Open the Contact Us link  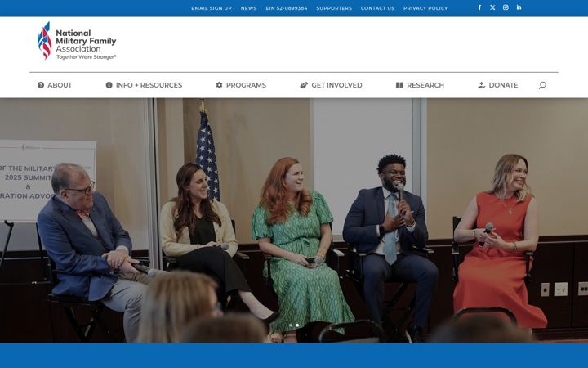pos(377,8)
